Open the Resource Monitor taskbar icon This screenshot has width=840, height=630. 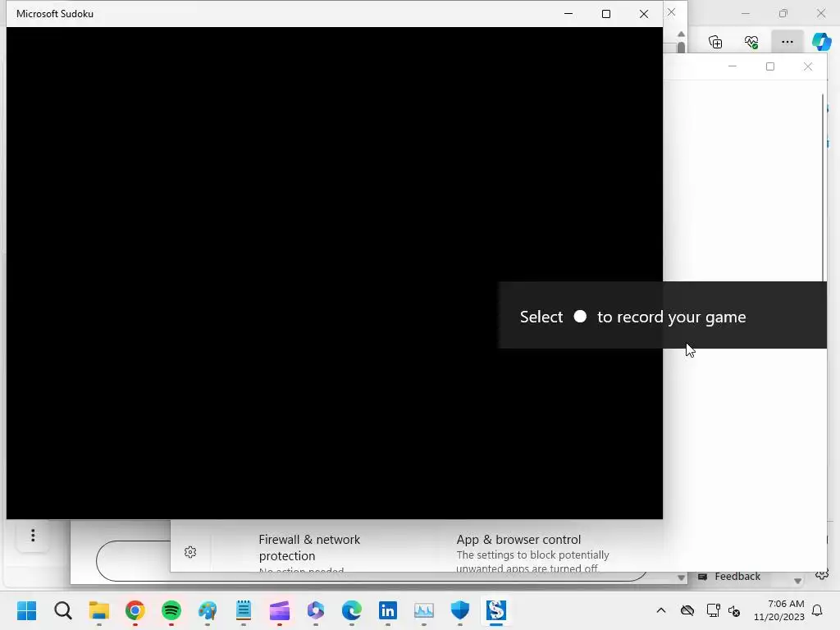point(424,610)
